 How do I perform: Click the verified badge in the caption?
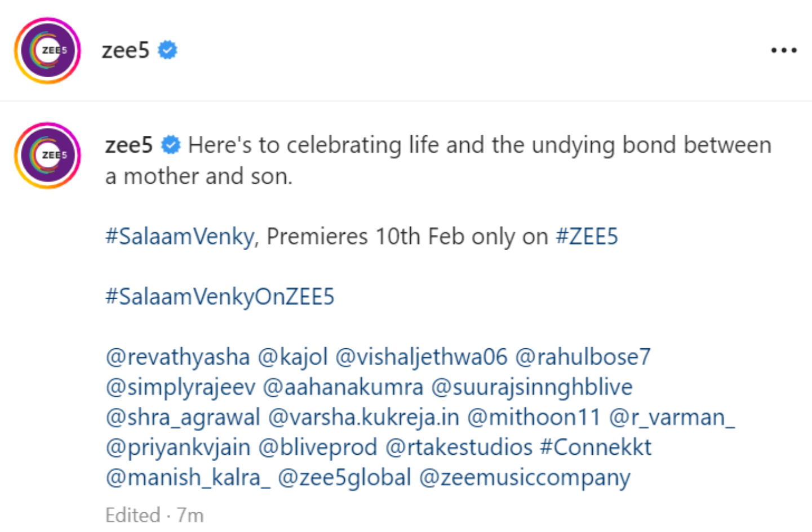[x=171, y=145]
